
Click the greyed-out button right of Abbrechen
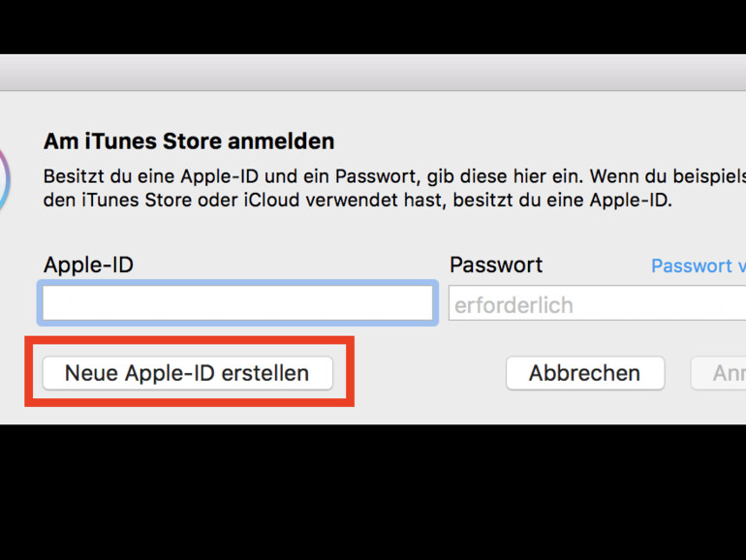[x=719, y=373]
